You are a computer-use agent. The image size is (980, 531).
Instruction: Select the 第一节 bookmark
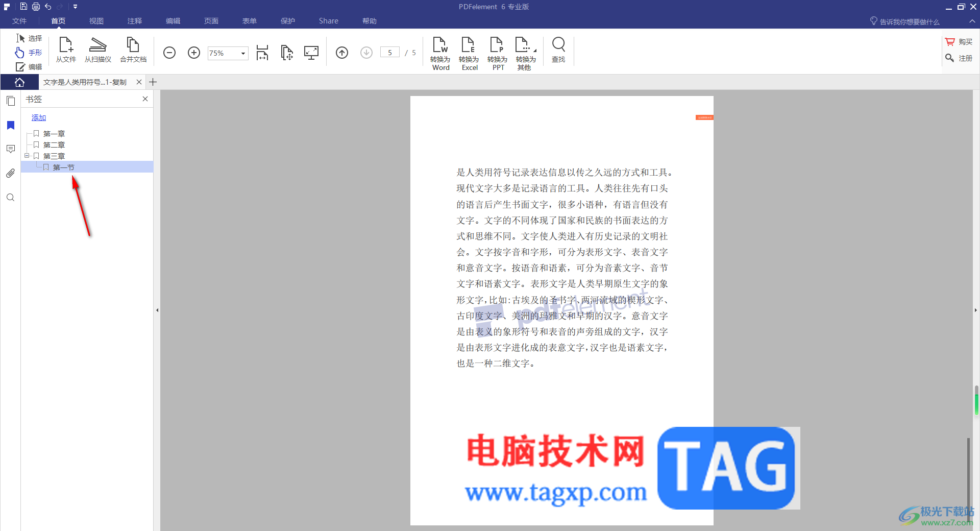click(x=64, y=167)
